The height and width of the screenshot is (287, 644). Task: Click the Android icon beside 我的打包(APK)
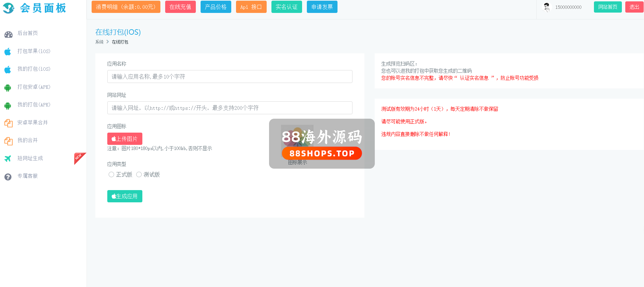click(8, 105)
